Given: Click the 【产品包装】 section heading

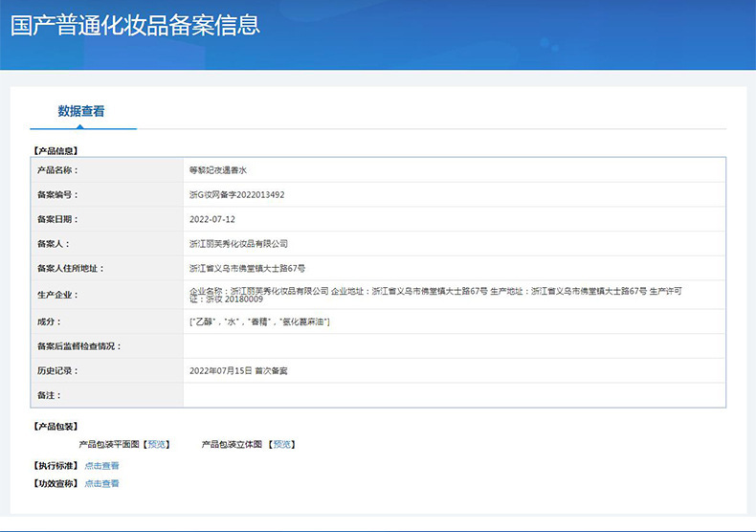Looking at the screenshot, I should [x=56, y=427].
